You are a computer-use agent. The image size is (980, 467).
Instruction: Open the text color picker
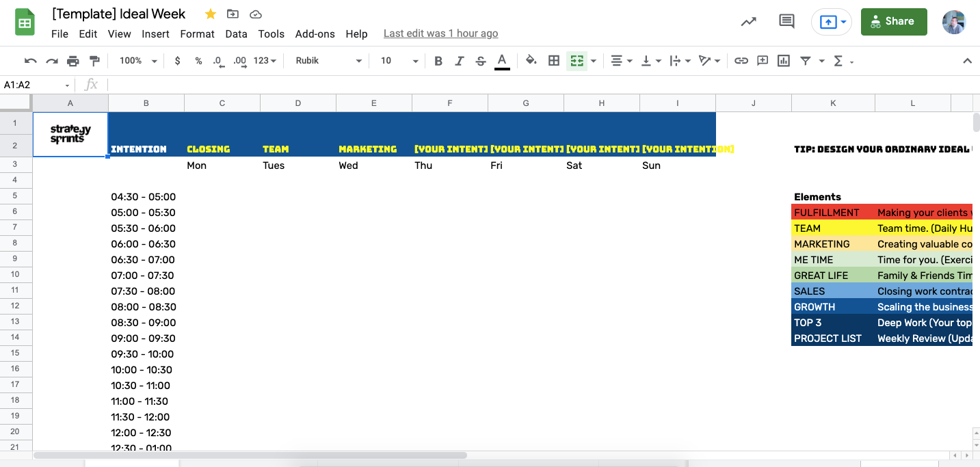coord(502,61)
